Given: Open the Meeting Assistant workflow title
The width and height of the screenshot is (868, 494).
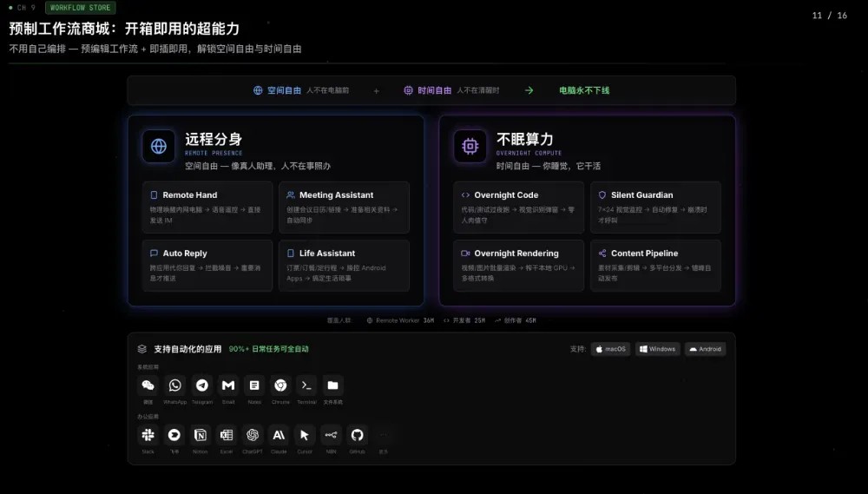Looking at the screenshot, I should point(336,195).
